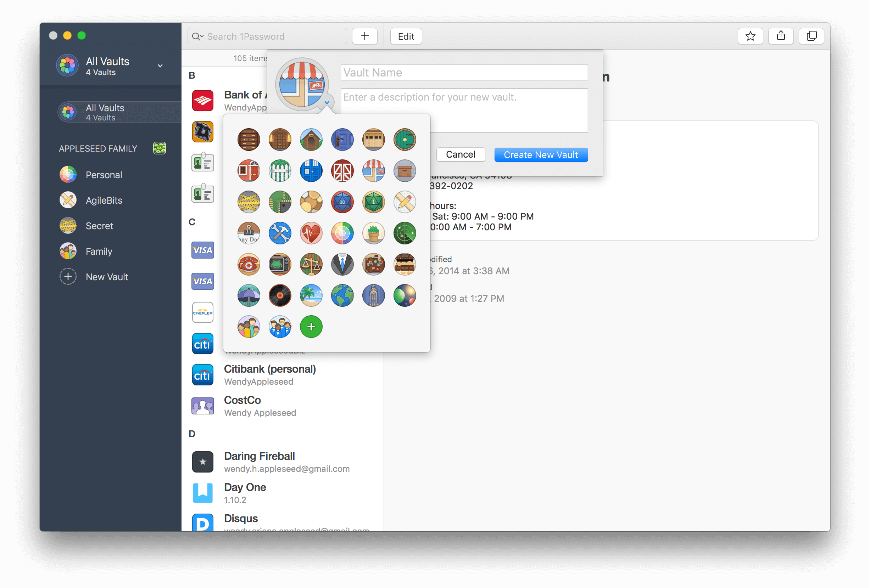
Task: Select the scales of justice vault icon
Action: click(x=311, y=265)
